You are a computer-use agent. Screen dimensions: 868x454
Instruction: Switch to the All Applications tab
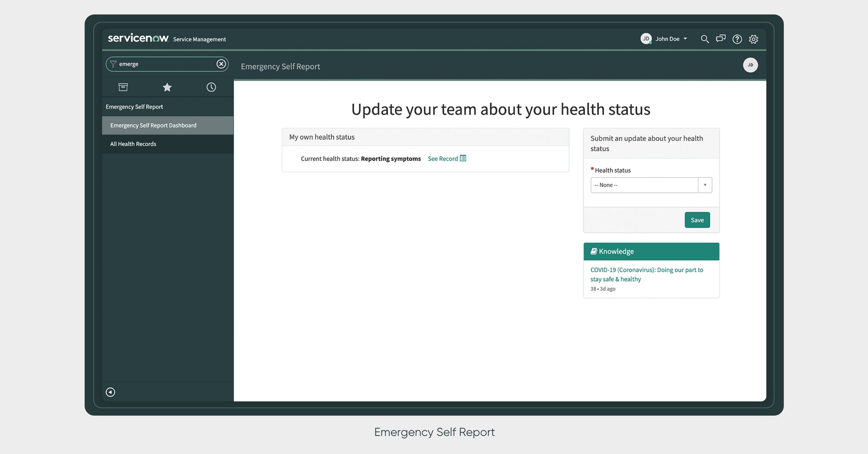[x=123, y=87]
